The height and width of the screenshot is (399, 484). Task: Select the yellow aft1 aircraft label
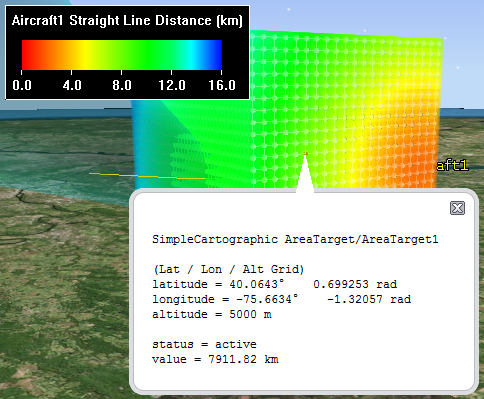452,165
